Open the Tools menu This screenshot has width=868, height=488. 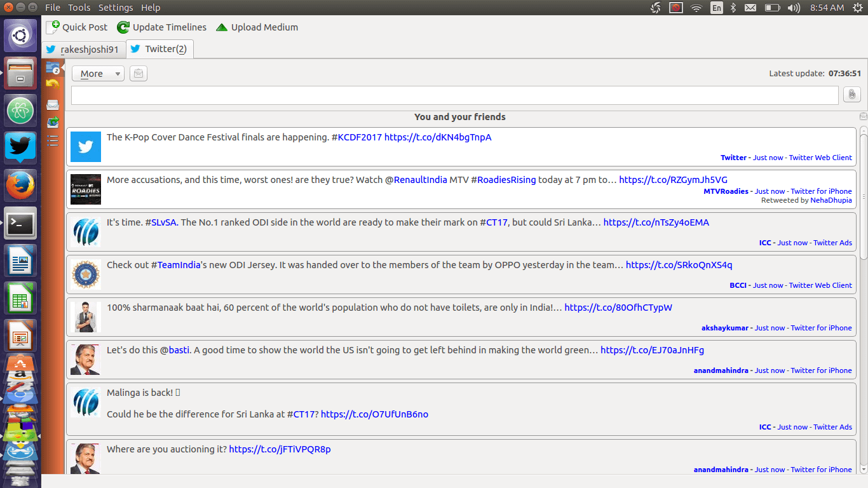79,8
